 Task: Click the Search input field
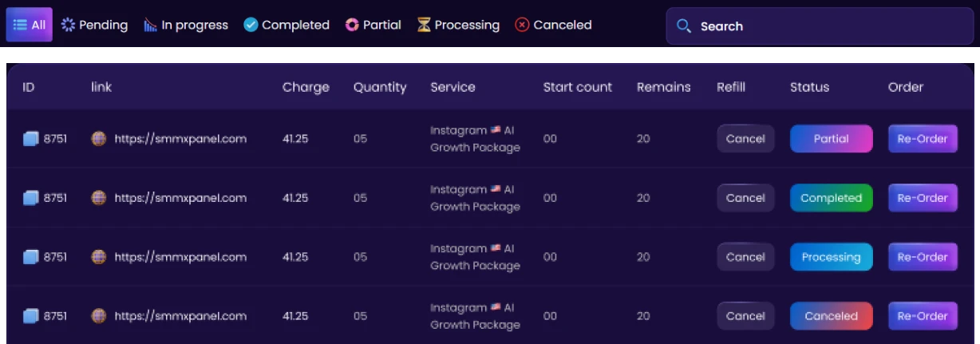(830, 26)
